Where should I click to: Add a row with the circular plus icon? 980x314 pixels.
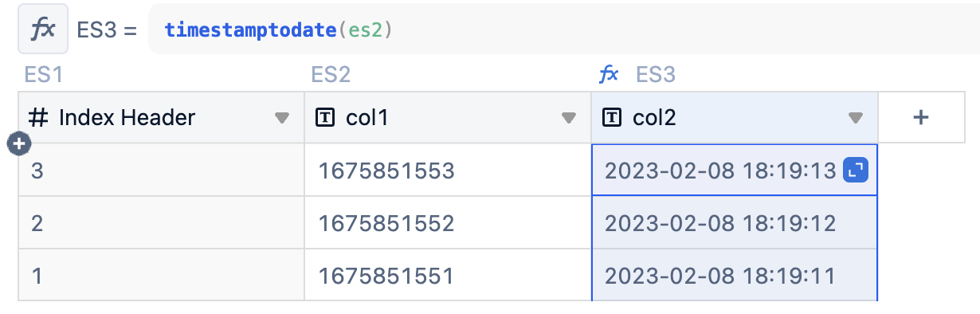(x=18, y=143)
